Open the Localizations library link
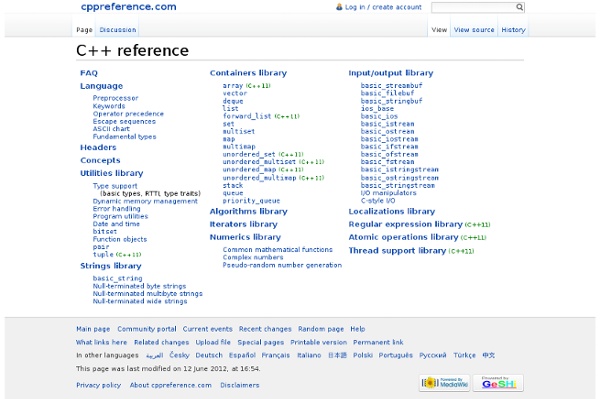 [x=392, y=212]
